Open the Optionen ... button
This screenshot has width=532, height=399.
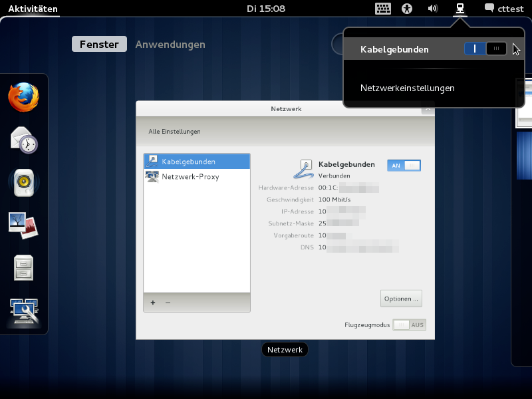click(x=401, y=299)
